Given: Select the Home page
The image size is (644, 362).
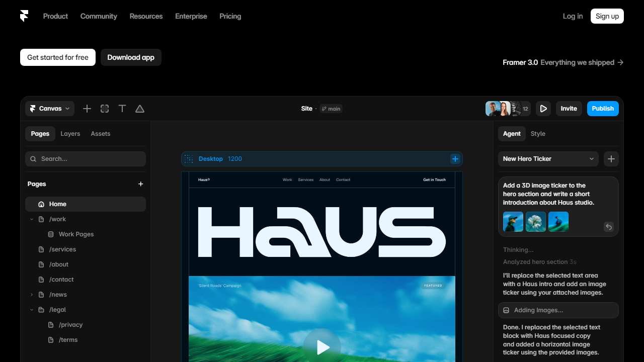Looking at the screenshot, I should [86, 204].
